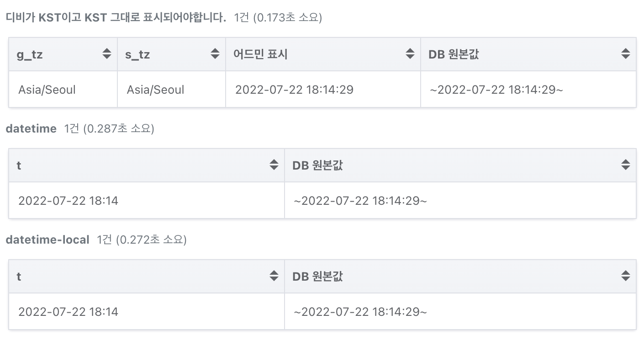This screenshot has width=644, height=341.
Task: Select the 어드민 표시 header label
Action: (260, 54)
